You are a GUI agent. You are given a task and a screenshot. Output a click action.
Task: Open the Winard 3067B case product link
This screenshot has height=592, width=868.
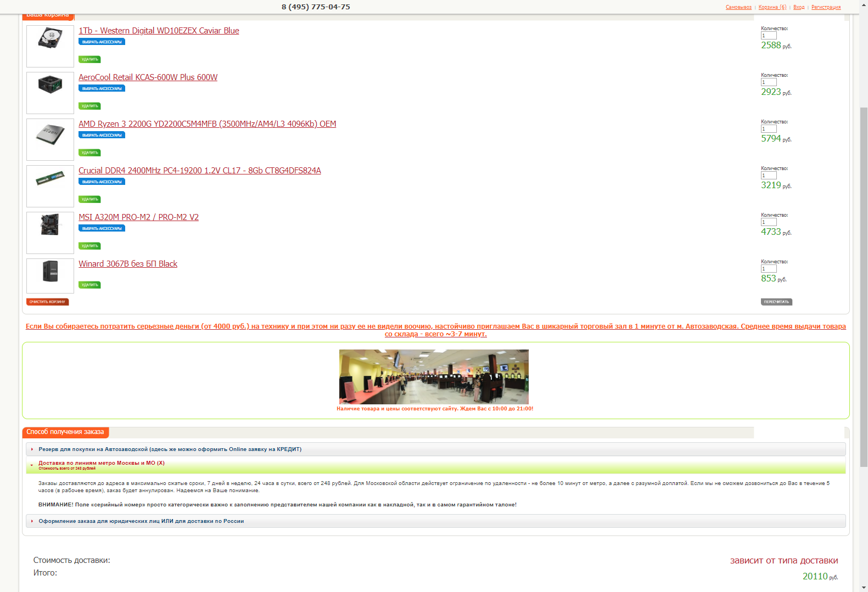tap(128, 264)
